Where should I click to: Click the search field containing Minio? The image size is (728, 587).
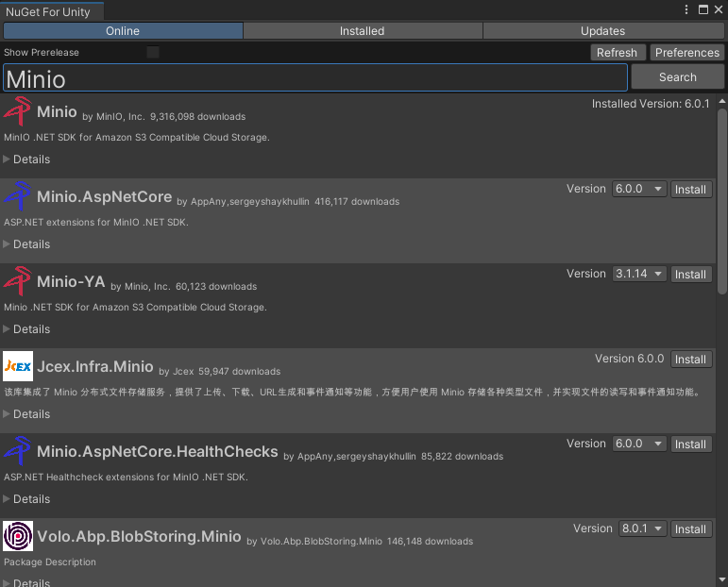pyautogui.click(x=315, y=78)
